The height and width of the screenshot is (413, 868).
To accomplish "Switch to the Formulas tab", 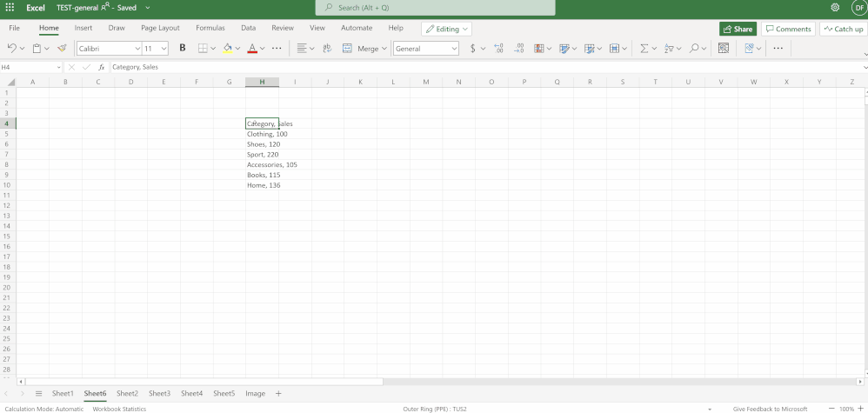I will (210, 28).
